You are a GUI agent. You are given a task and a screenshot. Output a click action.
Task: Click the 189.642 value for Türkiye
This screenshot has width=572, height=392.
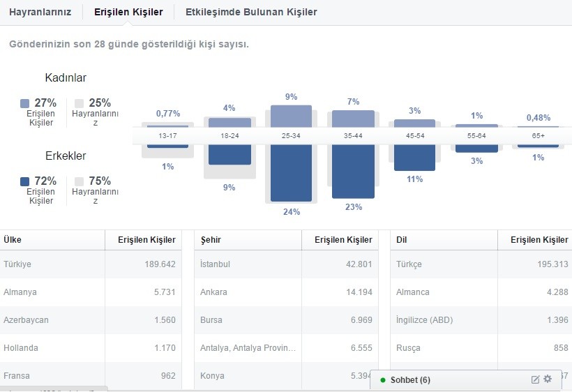[x=160, y=264]
